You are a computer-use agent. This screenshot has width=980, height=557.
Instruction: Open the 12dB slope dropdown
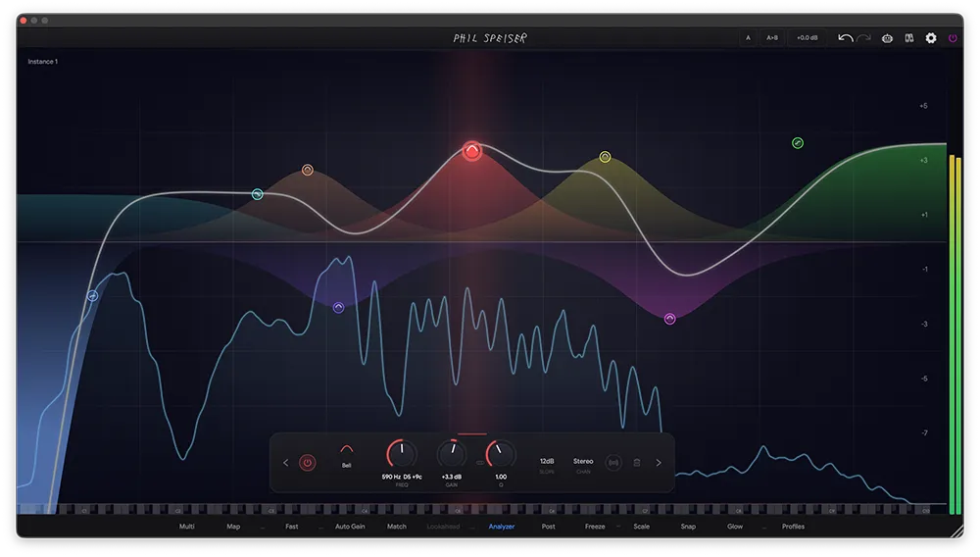tap(547, 461)
